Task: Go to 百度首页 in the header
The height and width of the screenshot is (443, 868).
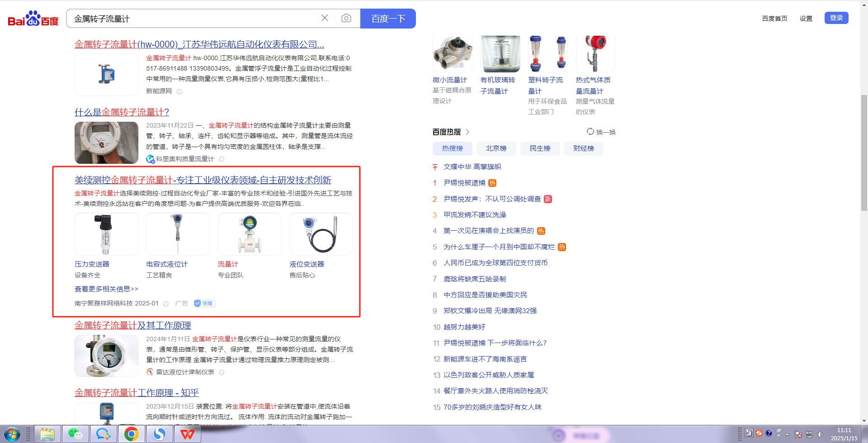Action: [774, 19]
